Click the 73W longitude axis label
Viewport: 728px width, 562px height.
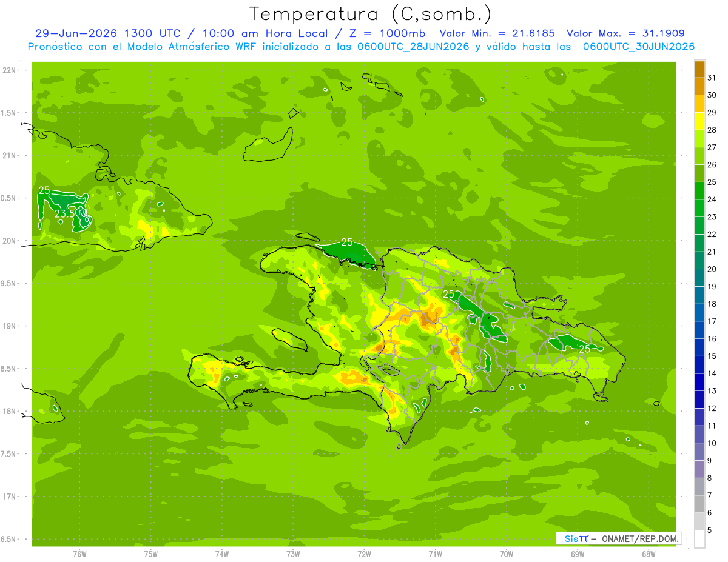pyautogui.click(x=293, y=554)
